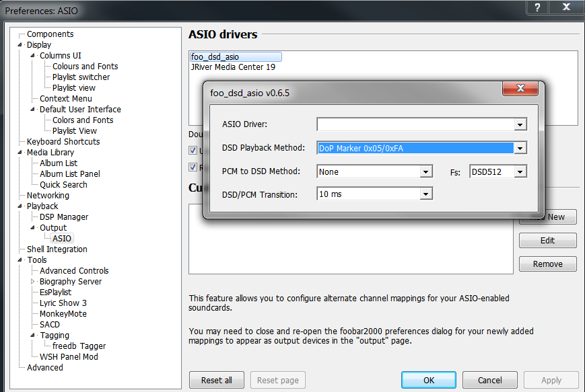
Task: Open the Advanced preferences page
Action: tap(45, 368)
